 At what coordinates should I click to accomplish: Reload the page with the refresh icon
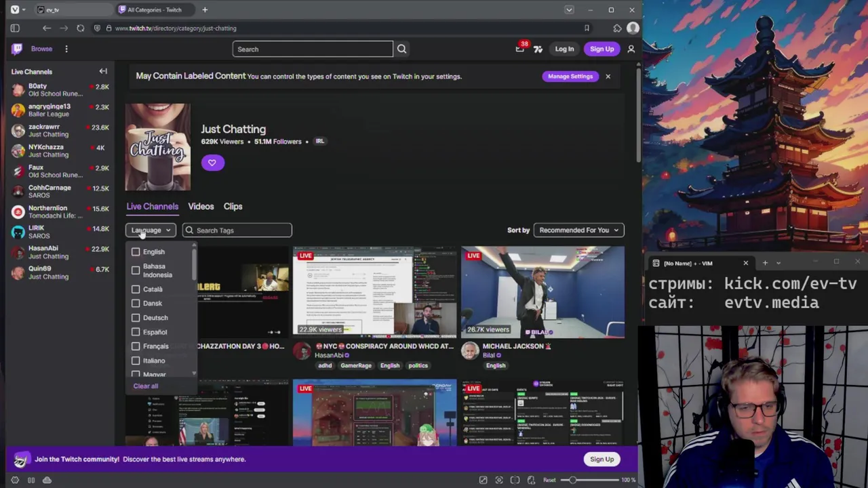[x=81, y=28]
